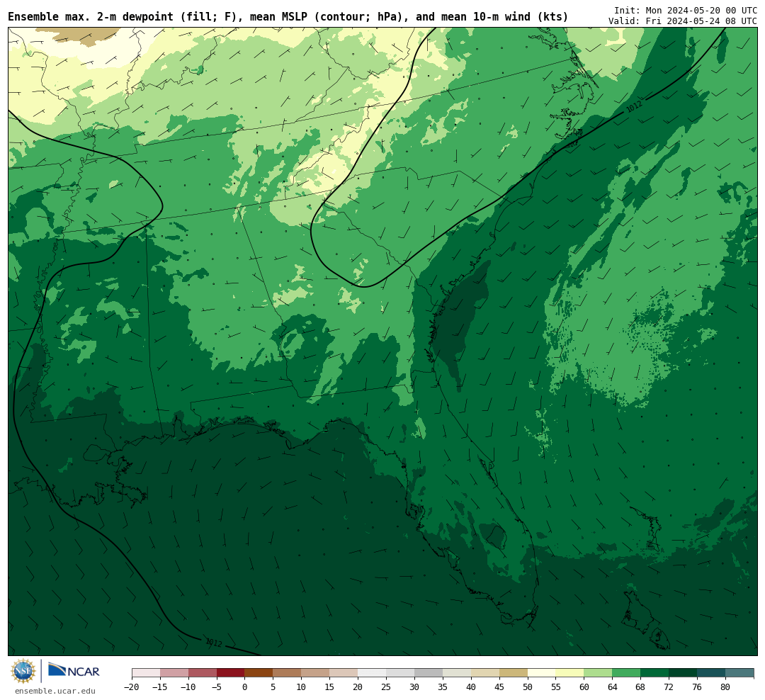Click the 1012 contour label in the upper right
This screenshot has width=765, height=700.
click(x=634, y=106)
